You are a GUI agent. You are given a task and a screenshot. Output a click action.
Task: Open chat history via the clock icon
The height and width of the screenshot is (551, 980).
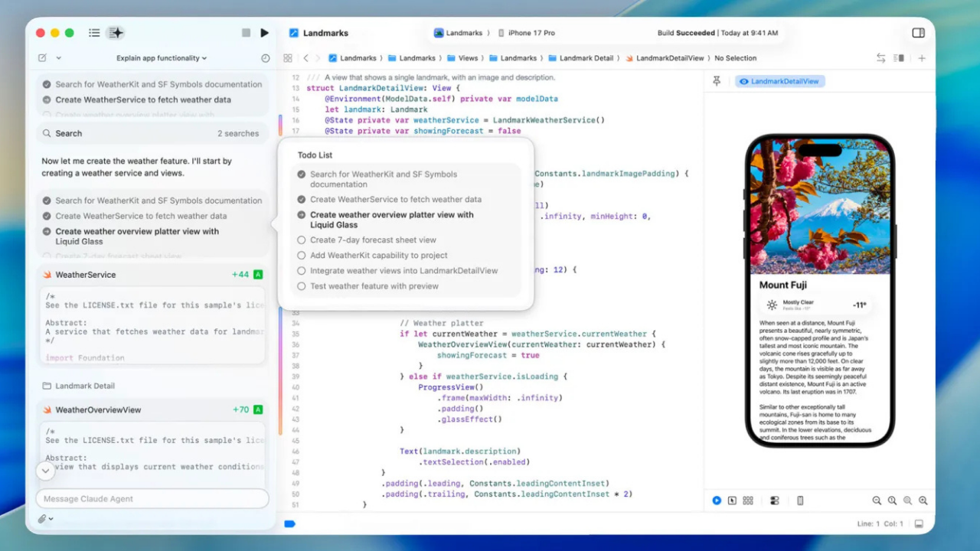click(266, 57)
